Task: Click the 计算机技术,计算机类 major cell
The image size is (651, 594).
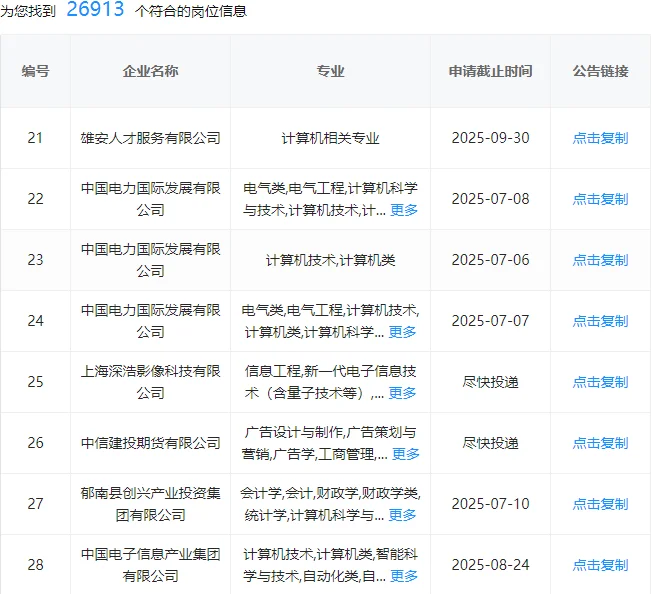Action: tap(330, 260)
